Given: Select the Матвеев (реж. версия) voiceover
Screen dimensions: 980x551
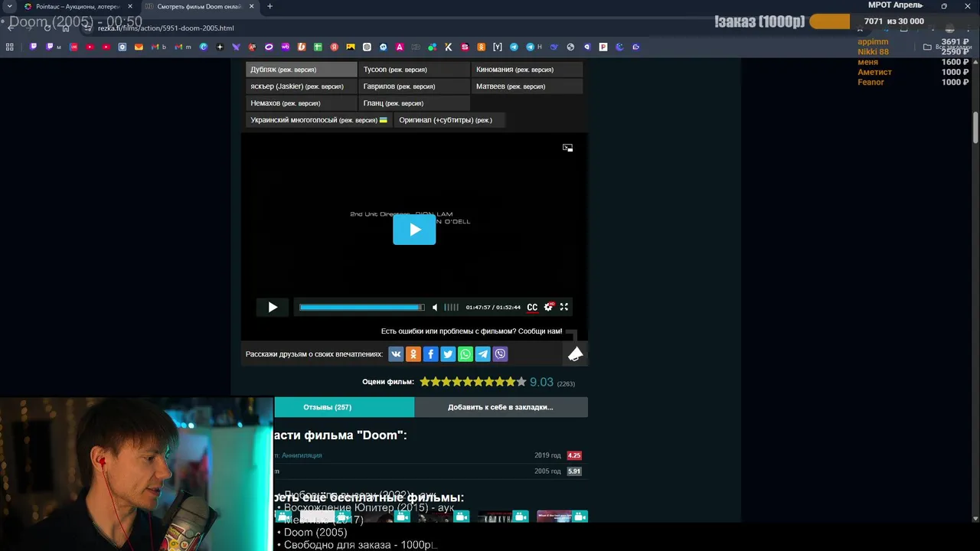Looking at the screenshot, I should coord(527,86).
